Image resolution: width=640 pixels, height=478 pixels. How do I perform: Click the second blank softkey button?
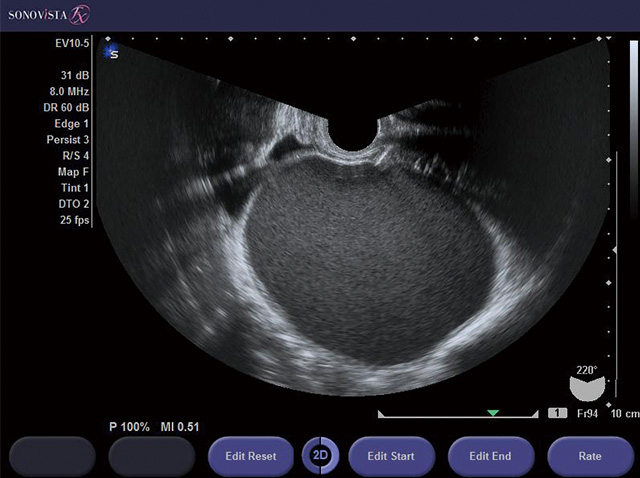[x=150, y=456]
